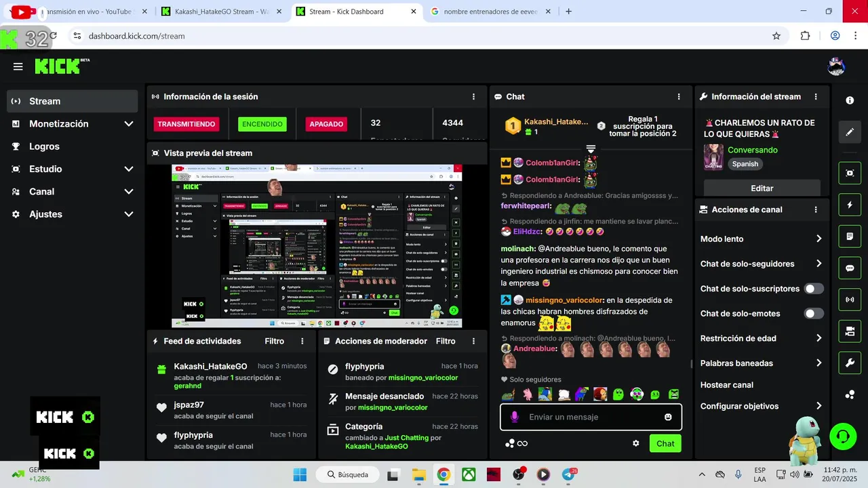Click the Kick BETA logo
The height and width of the screenshot is (488, 868).
coord(62,66)
